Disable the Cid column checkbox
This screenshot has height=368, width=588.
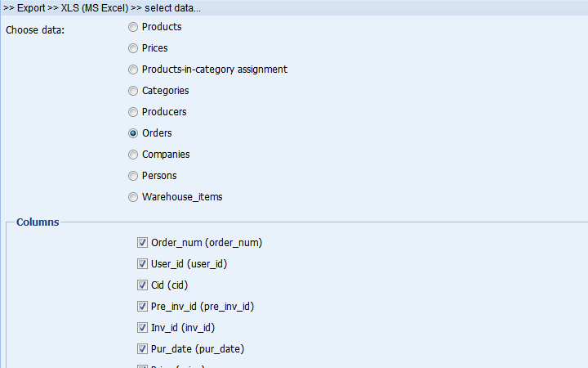click(x=142, y=285)
